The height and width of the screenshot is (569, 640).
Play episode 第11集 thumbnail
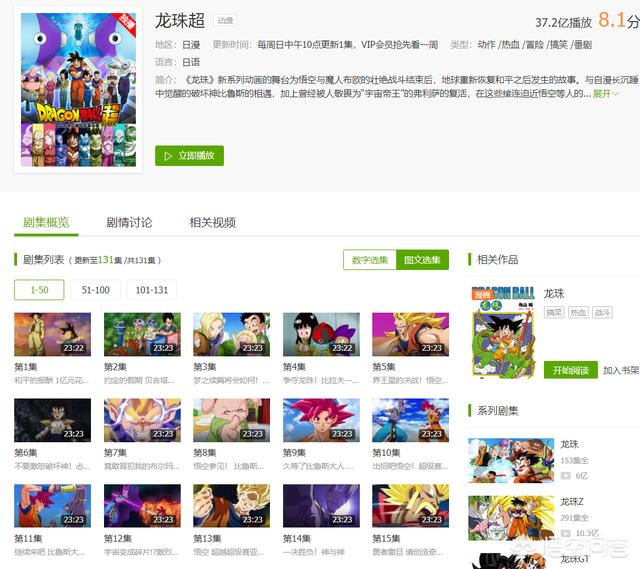point(53,506)
